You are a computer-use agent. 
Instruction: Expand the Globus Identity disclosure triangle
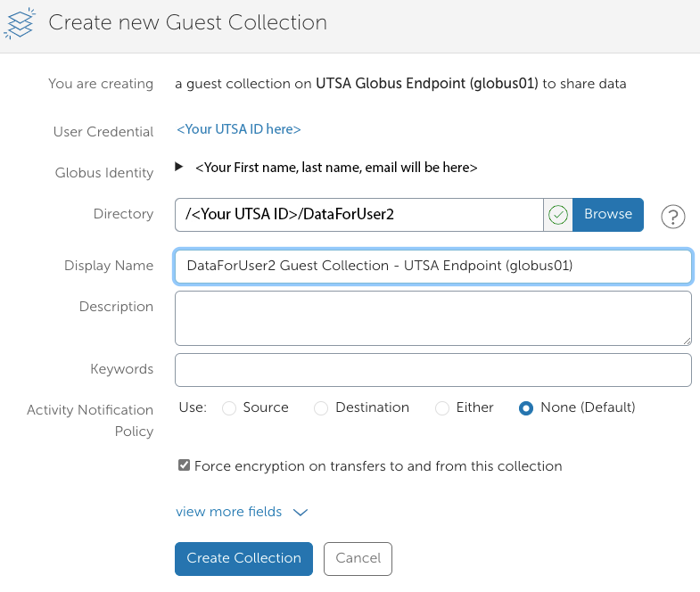click(x=179, y=167)
